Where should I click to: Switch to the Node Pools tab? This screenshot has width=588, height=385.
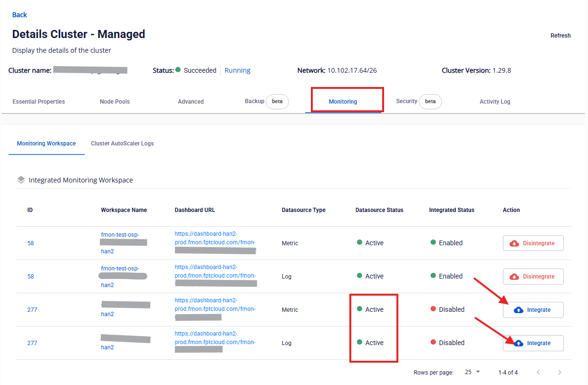coord(115,102)
